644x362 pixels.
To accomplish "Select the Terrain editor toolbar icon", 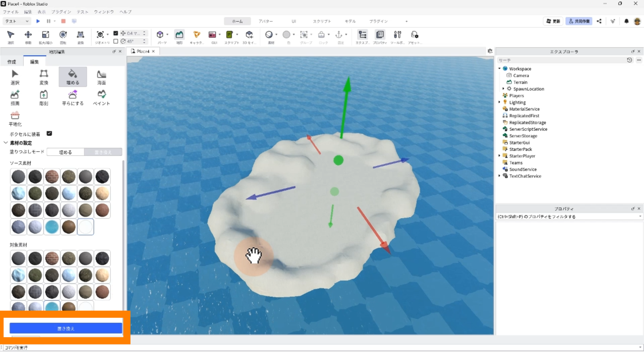I will (x=179, y=35).
